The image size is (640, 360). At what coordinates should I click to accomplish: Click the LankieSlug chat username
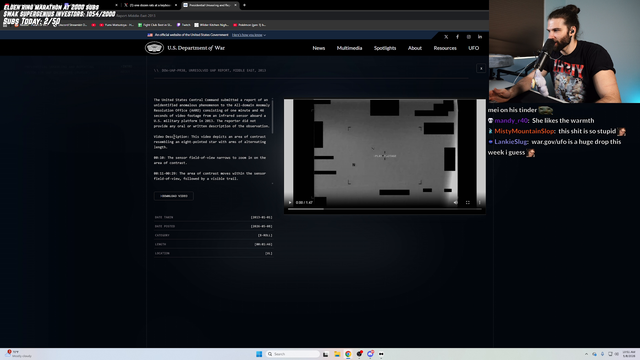(x=511, y=142)
